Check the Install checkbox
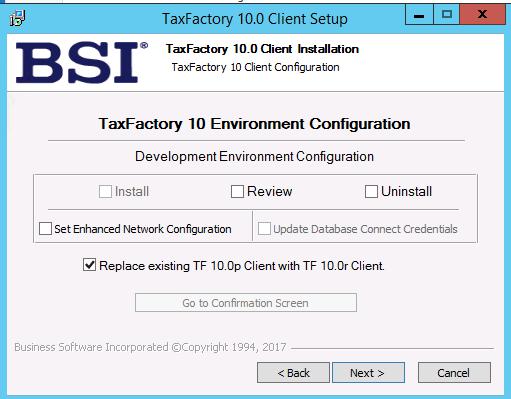The height and width of the screenshot is (399, 511). tap(105, 192)
